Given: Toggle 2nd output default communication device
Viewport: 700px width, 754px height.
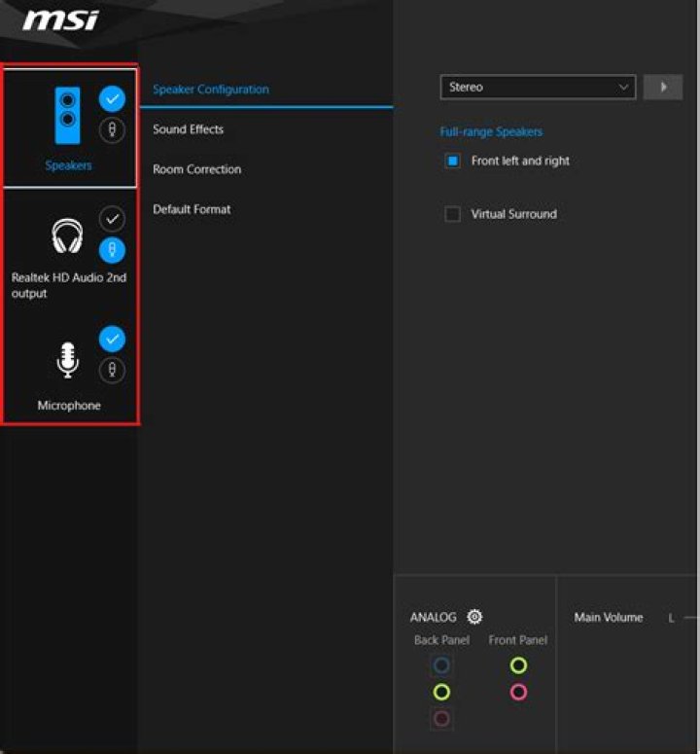Looking at the screenshot, I should (112, 250).
